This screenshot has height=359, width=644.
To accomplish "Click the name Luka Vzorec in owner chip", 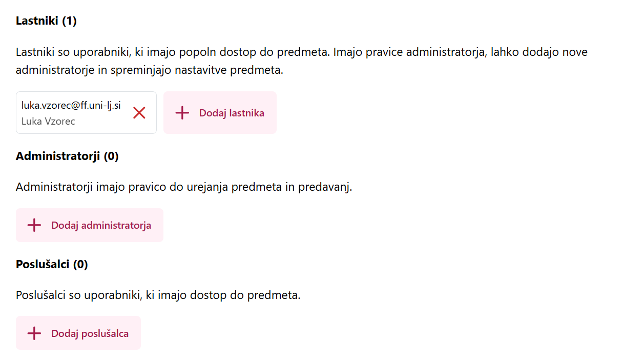I will tap(48, 122).
